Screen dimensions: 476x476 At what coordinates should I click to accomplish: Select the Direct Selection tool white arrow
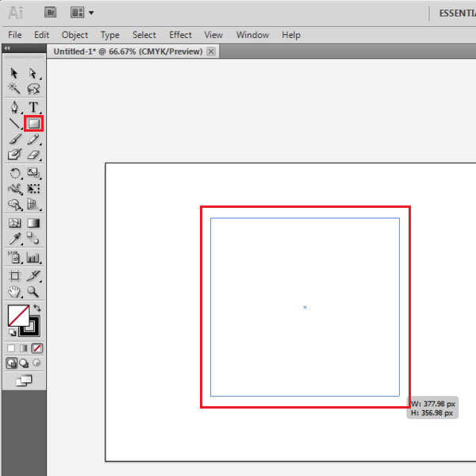point(33,73)
